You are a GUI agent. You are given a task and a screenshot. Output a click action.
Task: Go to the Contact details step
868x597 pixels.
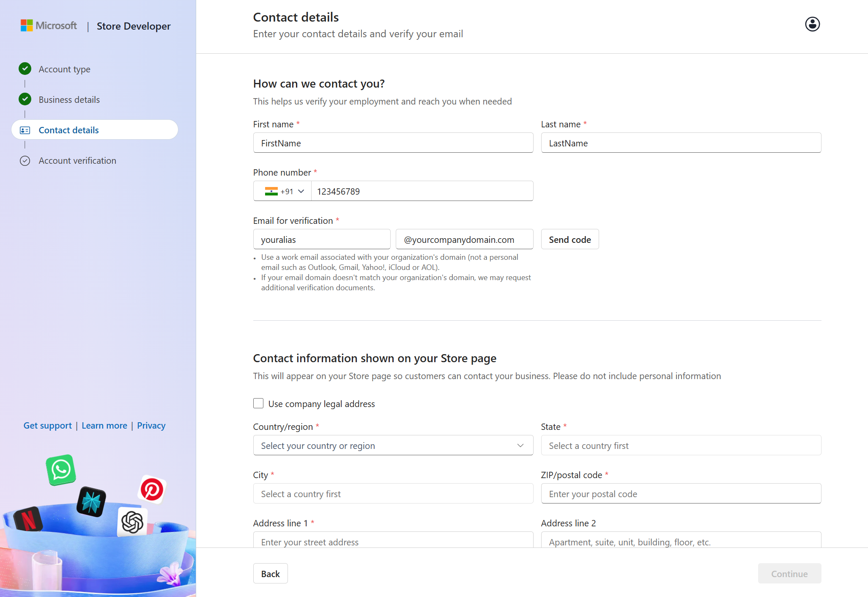(x=68, y=130)
